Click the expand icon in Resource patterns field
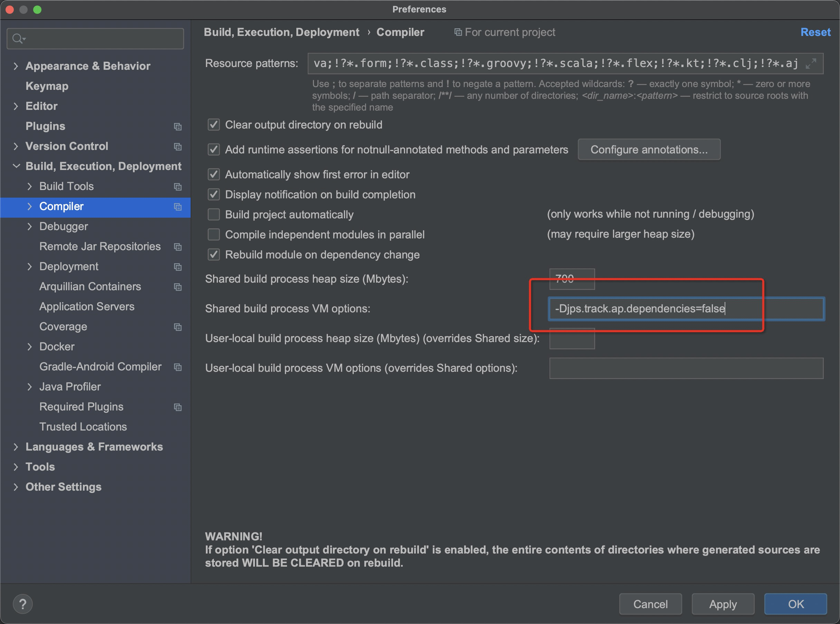Screen dimensions: 840x624 pos(811,64)
